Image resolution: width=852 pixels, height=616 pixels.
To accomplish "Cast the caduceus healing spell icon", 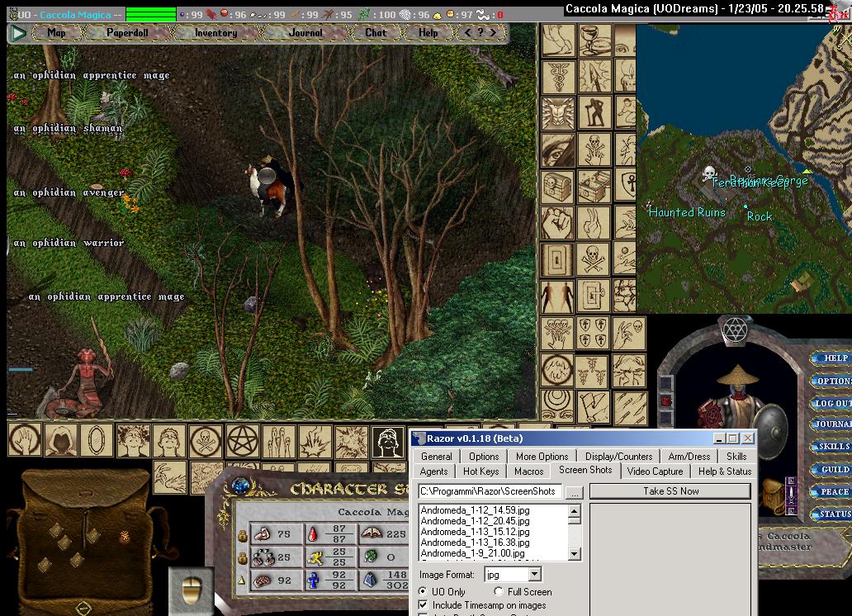I will [557, 76].
